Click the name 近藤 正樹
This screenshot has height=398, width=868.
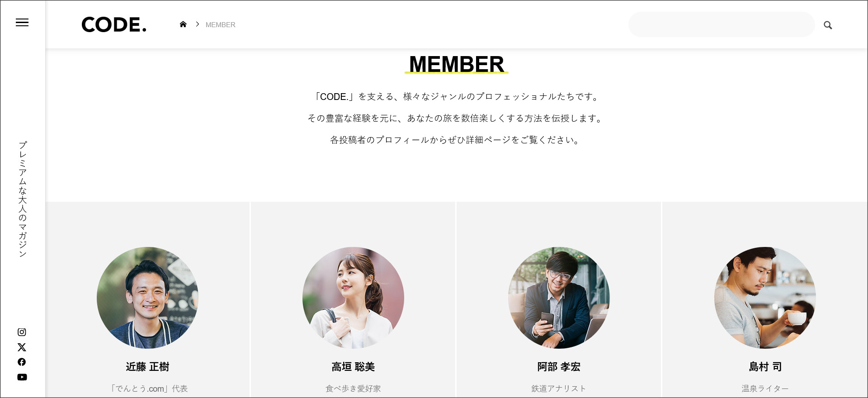tap(147, 367)
